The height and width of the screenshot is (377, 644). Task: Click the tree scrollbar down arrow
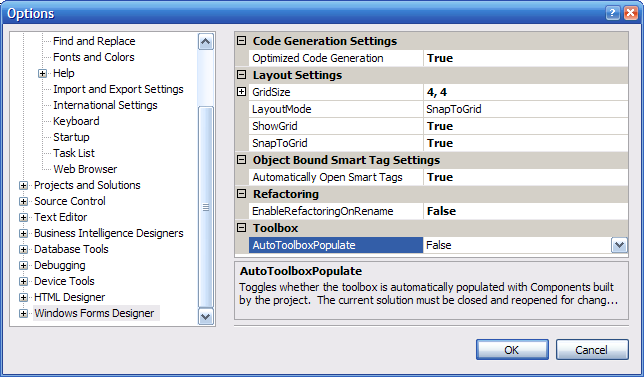(205, 317)
